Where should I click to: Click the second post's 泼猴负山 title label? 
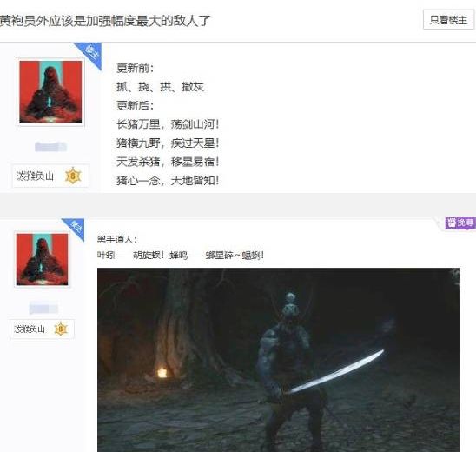point(30,329)
